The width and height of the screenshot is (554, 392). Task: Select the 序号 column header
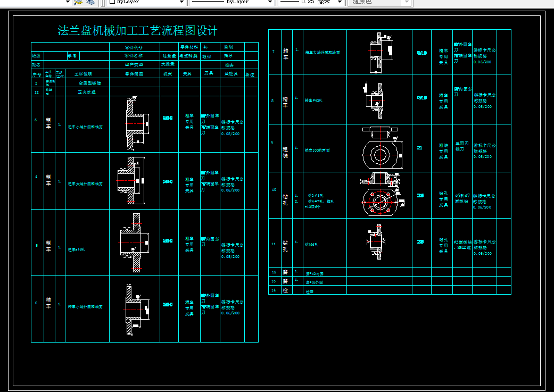(x=37, y=74)
